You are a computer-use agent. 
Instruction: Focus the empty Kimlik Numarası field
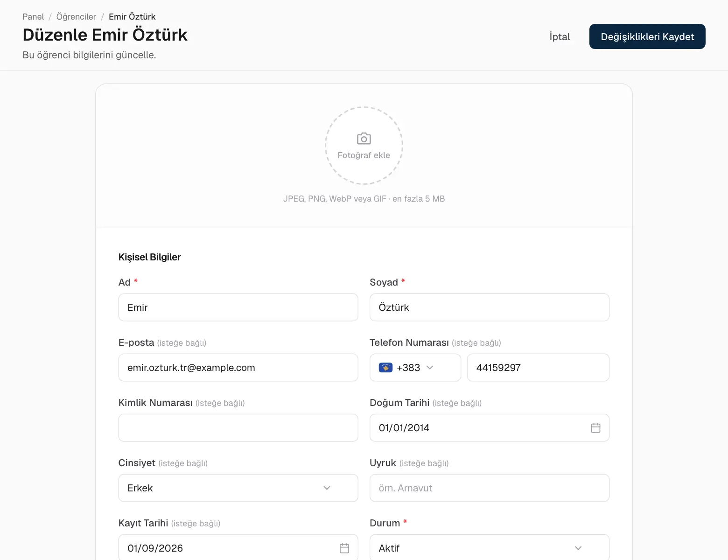click(x=238, y=427)
